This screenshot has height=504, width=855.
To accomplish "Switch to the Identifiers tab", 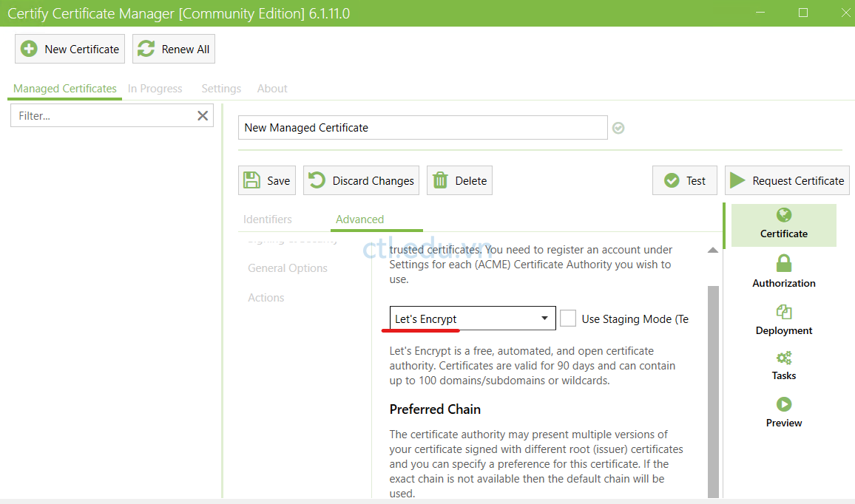I will pos(268,219).
